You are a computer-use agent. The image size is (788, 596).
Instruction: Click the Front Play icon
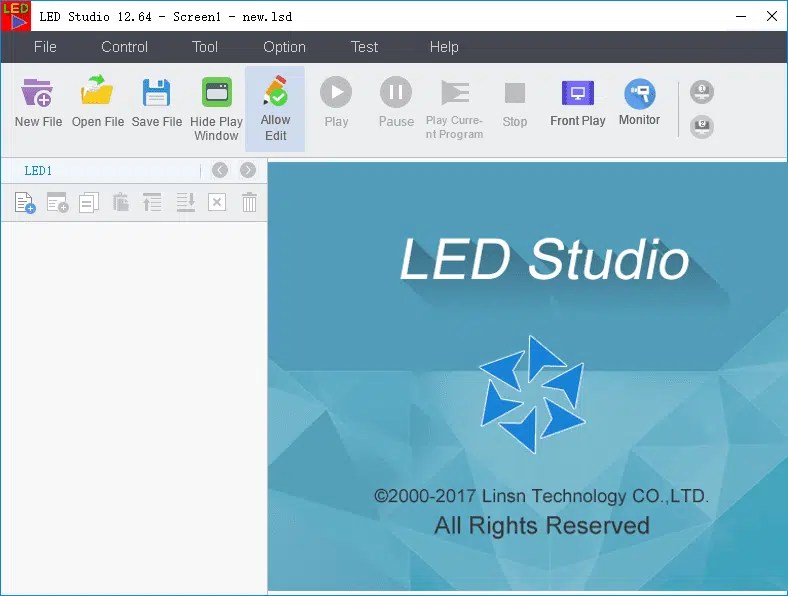coord(577,103)
